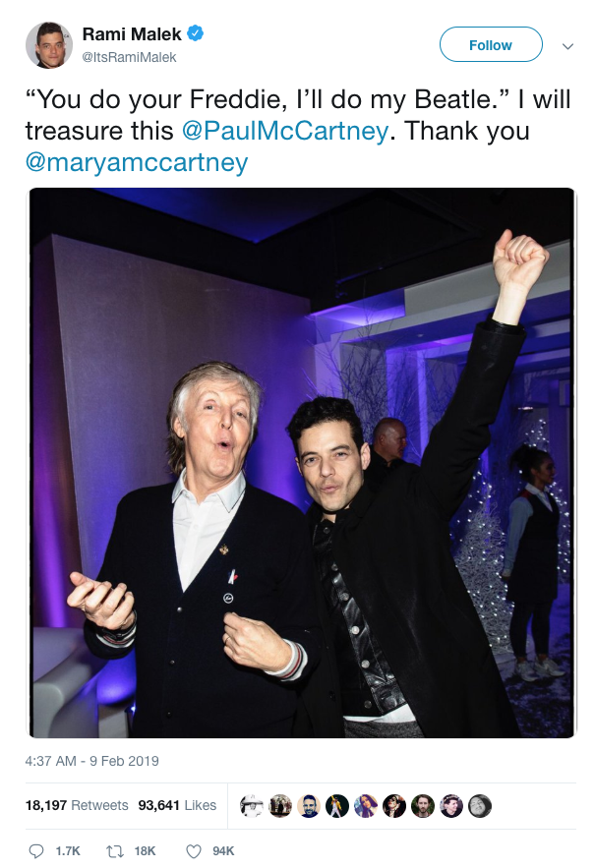This screenshot has width=595, height=868.
Task: Like the tweet with heart icon
Action: click(x=194, y=851)
